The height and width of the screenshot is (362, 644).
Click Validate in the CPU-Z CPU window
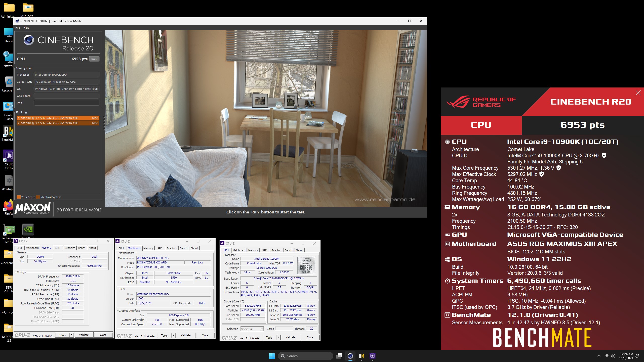(x=291, y=337)
